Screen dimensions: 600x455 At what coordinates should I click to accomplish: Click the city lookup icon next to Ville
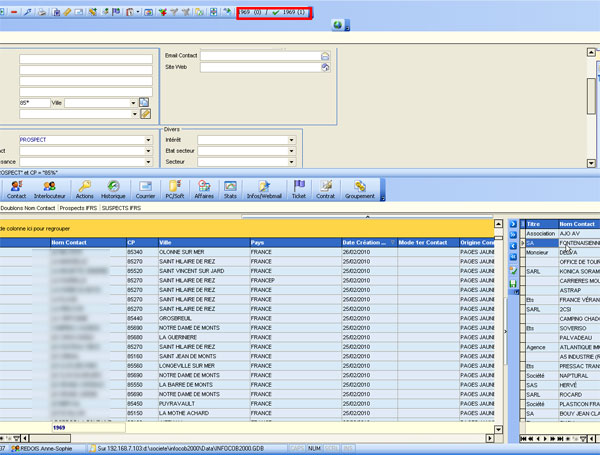144,103
